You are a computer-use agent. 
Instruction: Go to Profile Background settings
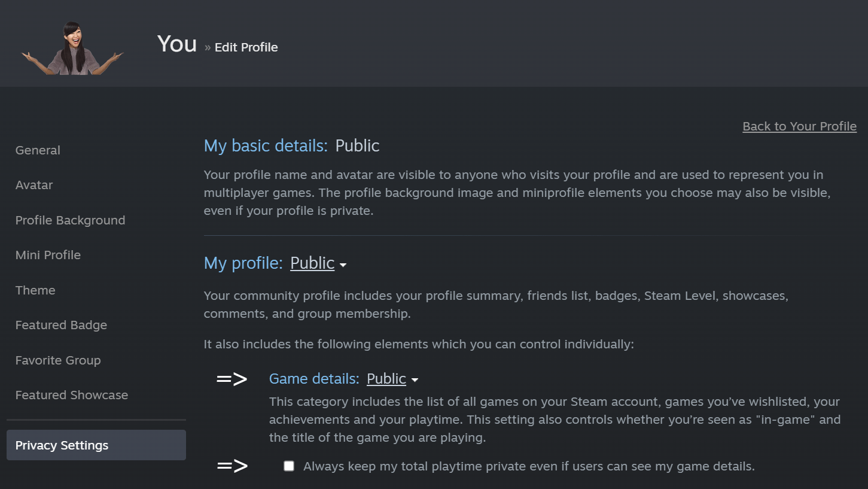click(70, 220)
